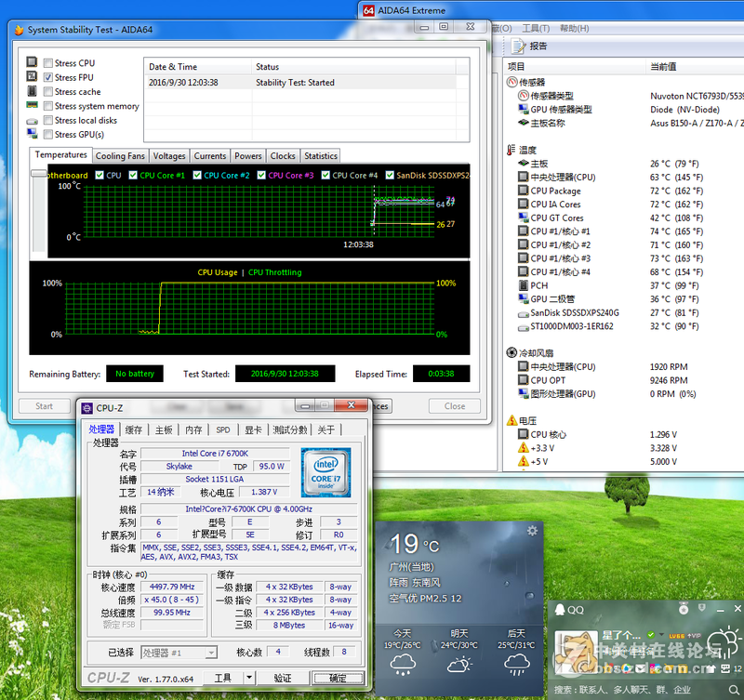Select the CPU Package temperature row
The image size is (744, 700).
[x=555, y=191]
